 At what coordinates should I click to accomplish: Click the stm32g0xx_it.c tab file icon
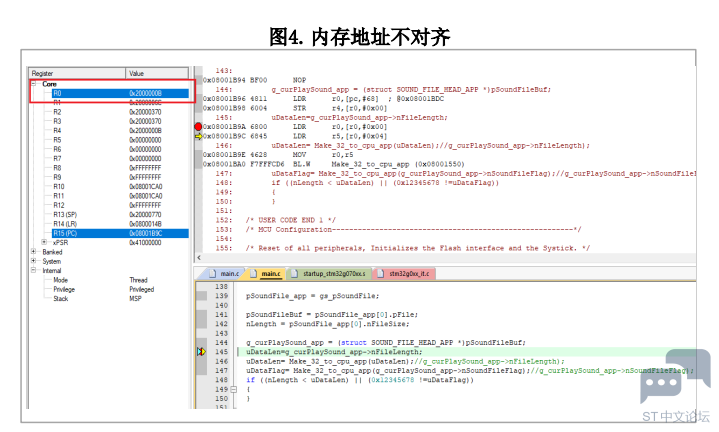pyautogui.click(x=381, y=273)
